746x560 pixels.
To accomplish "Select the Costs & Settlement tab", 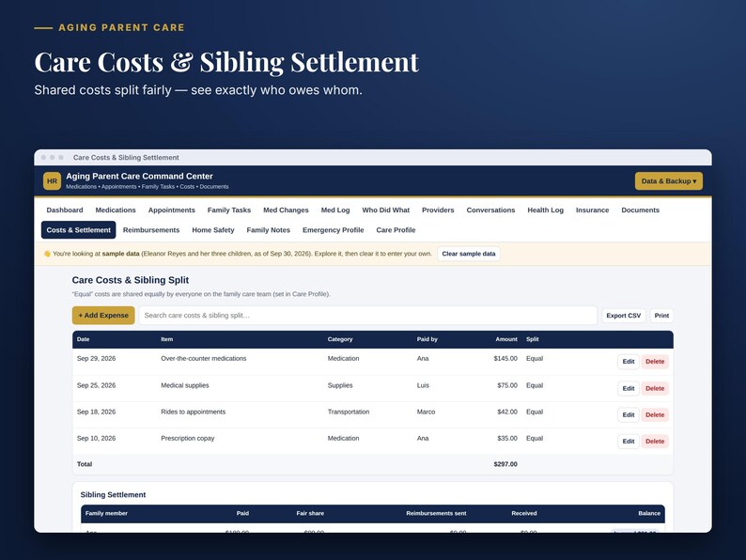I will (x=79, y=230).
